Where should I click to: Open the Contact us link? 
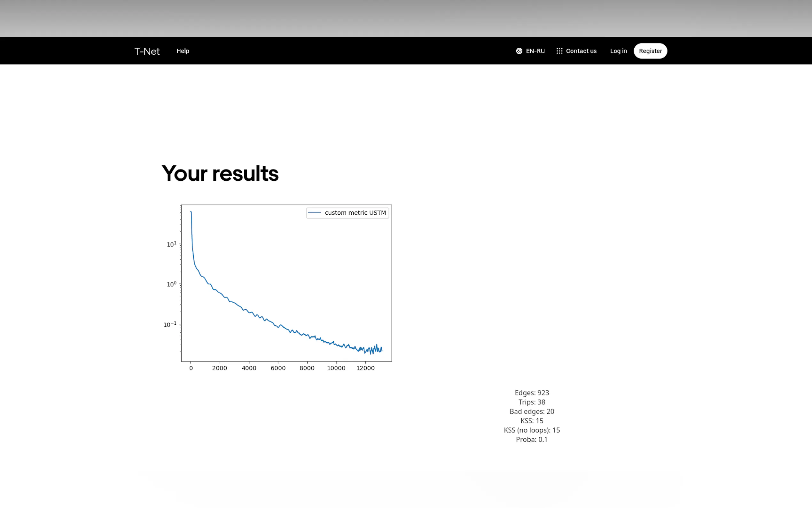point(581,51)
